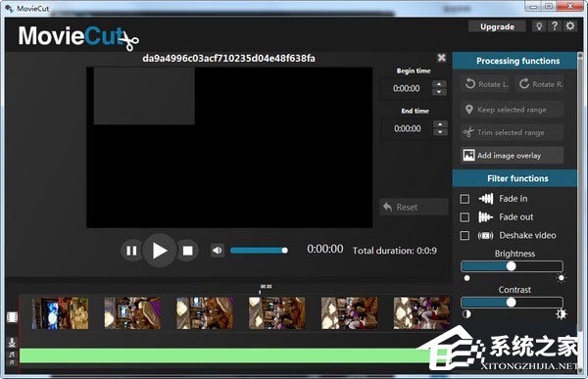Click the Deshake video camera icon

tap(486, 235)
